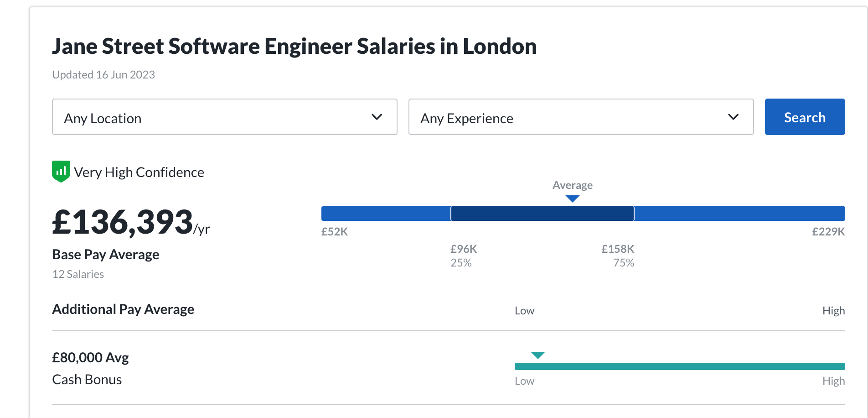Screen dimensions: 868x418
Task: Click the dark 25%-75% salary range segment
Action: (542, 214)
